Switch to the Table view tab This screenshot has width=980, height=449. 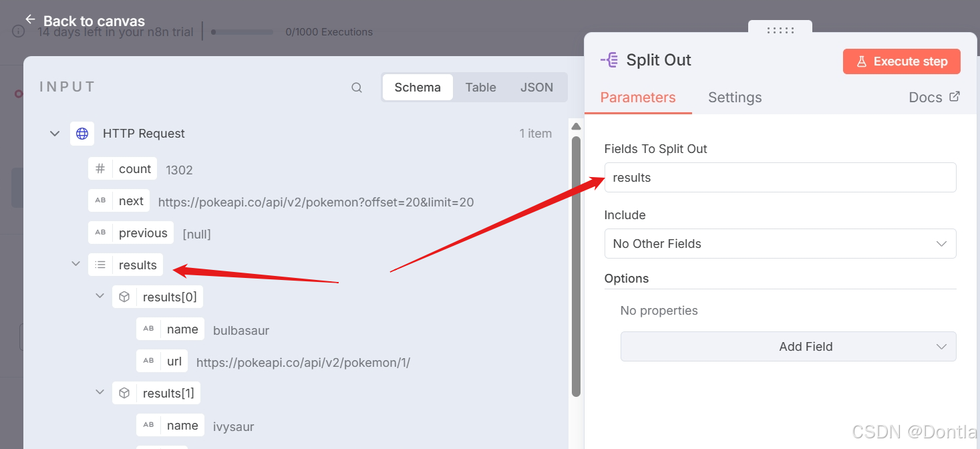click(x=480, y=88)
